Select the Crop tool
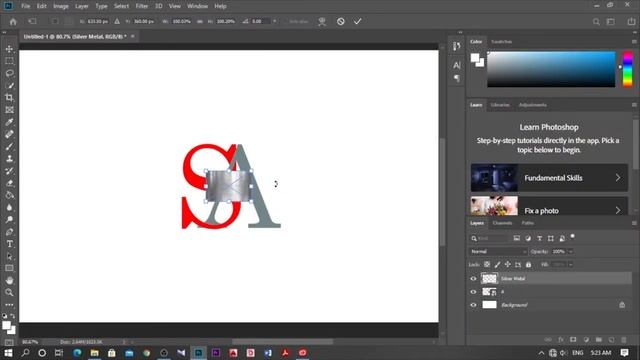 pos(9,98)
